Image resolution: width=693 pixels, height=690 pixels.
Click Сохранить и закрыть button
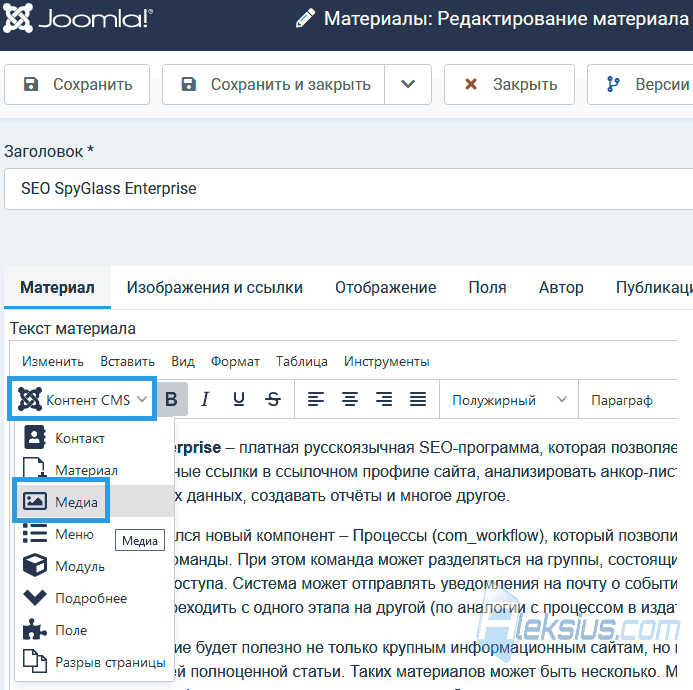pyautogui.click(x=274, y=84)
